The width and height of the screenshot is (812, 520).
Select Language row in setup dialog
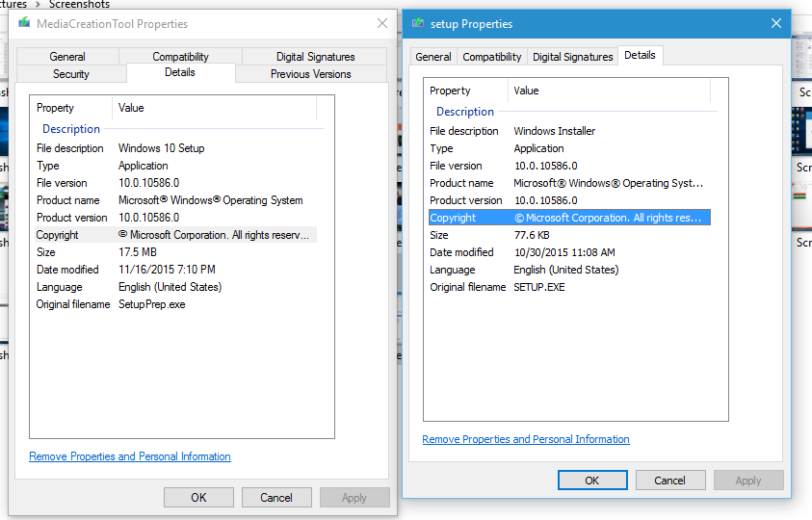[x=569, y=270]
